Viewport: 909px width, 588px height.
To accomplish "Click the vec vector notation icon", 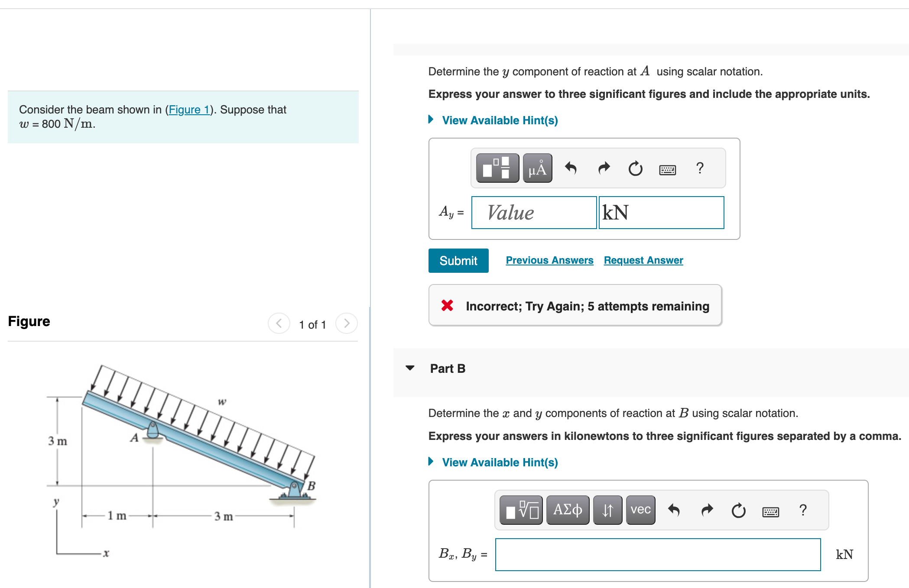I will click(x=640, y=510).
